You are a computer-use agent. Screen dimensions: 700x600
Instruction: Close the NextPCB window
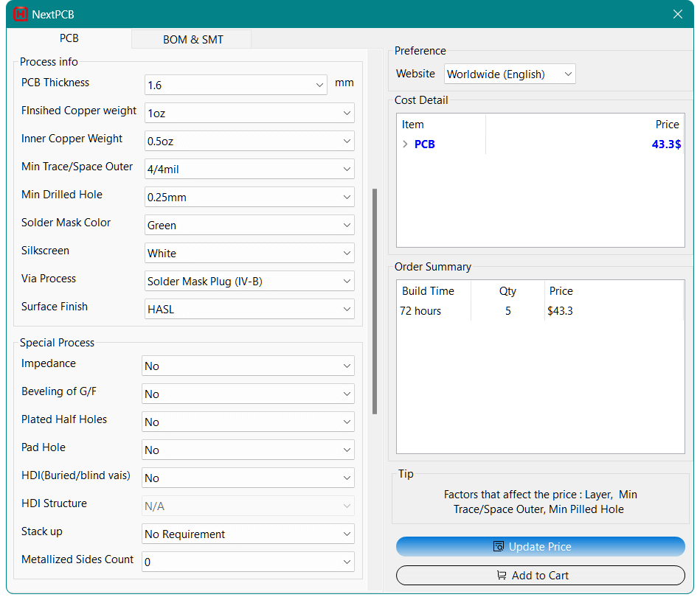(678, 14)
